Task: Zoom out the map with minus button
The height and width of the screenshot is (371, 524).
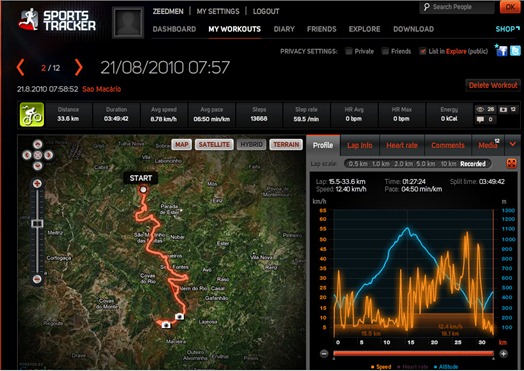Action: (x=37, y=279)
